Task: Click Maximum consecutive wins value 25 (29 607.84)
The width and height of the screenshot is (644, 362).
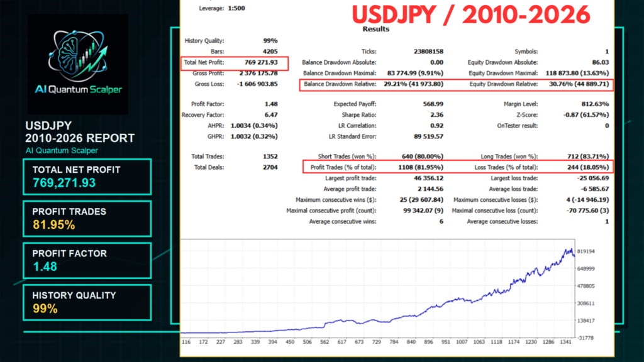Action: coord(421,200)
